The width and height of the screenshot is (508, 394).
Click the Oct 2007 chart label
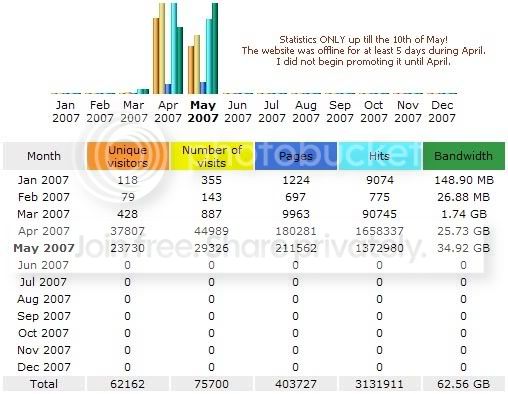click(374, 111)
